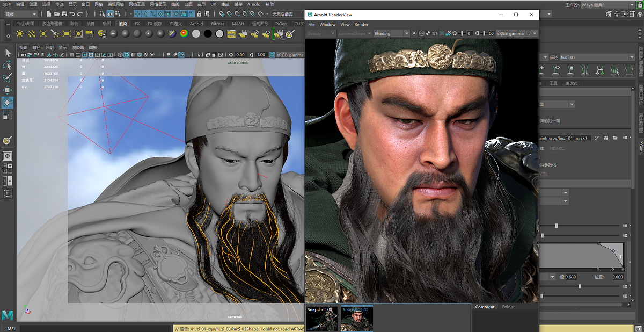Select the Snapshot_01 thumbnail in Arnold RenderView
The height and width of the screenshot is (332, 644).
point(322,317)
